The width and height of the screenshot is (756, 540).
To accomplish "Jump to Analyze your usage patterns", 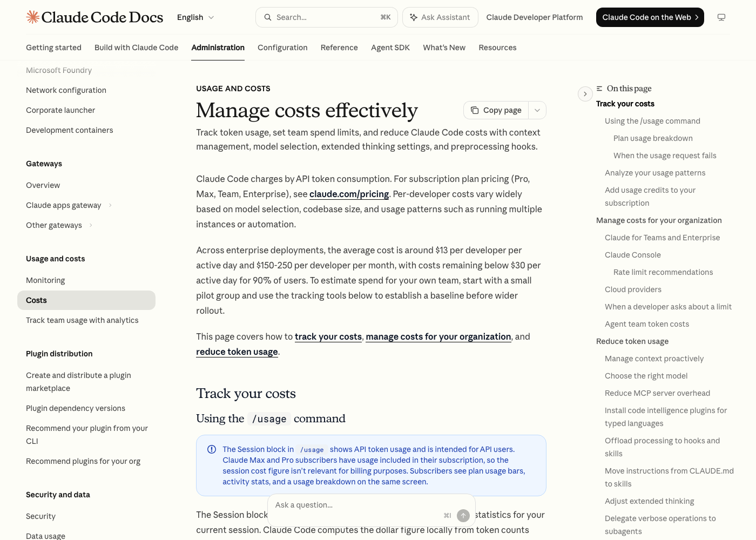I will (x=655, y=173).
